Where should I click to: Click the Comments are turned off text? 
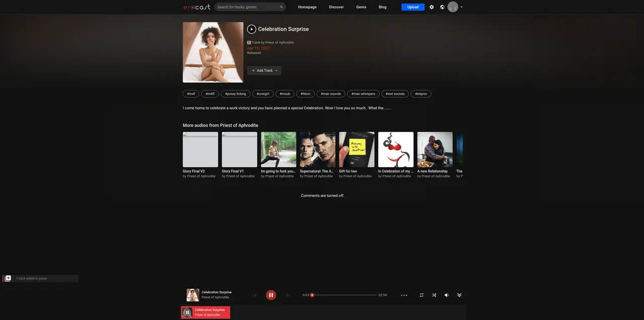point(323,195)
